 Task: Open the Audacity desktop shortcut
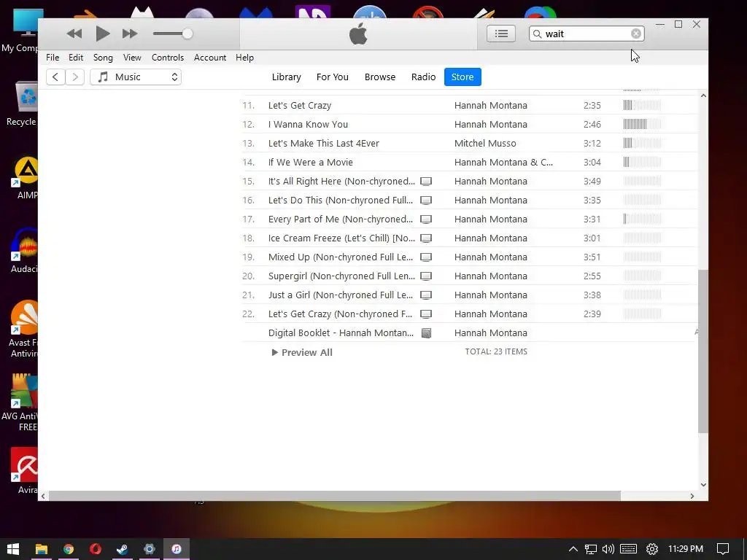pyautogui.click(x=24, y=251)
